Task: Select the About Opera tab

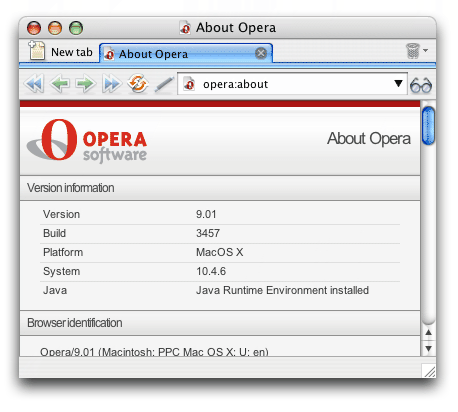Action: click(x=186, y=53)
